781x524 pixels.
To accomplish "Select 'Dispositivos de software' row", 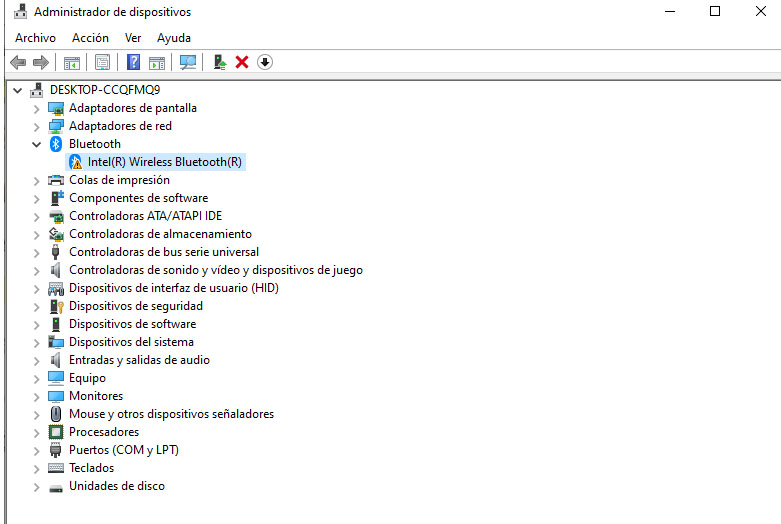I will click(132, 324).
